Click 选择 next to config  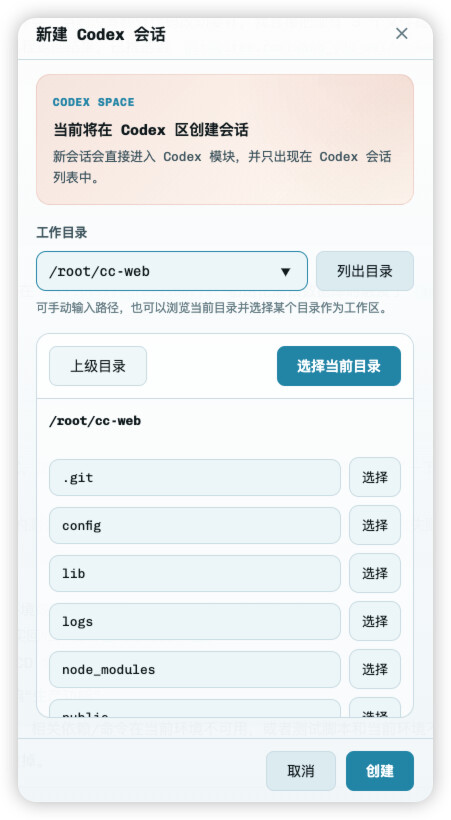[375, 526]
